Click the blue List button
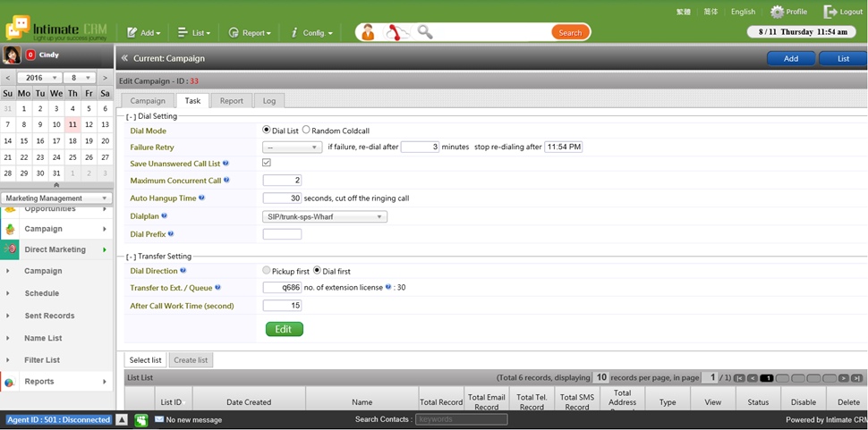 (x=843, y=59)
